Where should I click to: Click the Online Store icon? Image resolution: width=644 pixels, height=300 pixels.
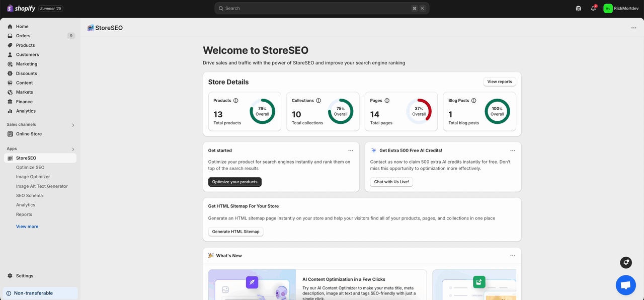[x=10, y=134]
